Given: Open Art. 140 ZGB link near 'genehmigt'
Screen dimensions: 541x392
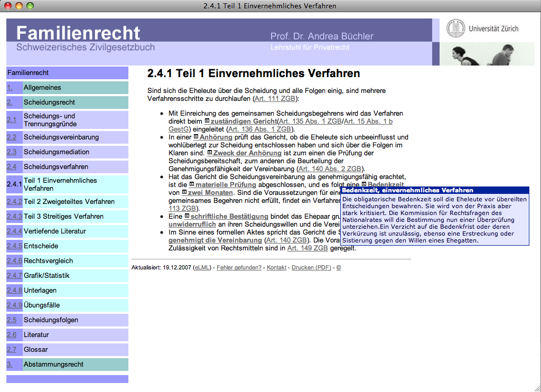Looking at the screenshot, I should pos(287,240).
